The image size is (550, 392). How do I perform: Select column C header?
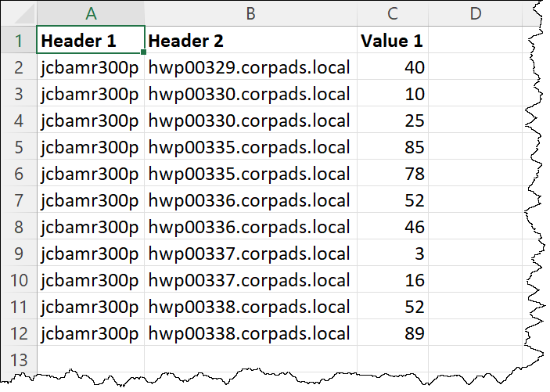tap(393, 13)
